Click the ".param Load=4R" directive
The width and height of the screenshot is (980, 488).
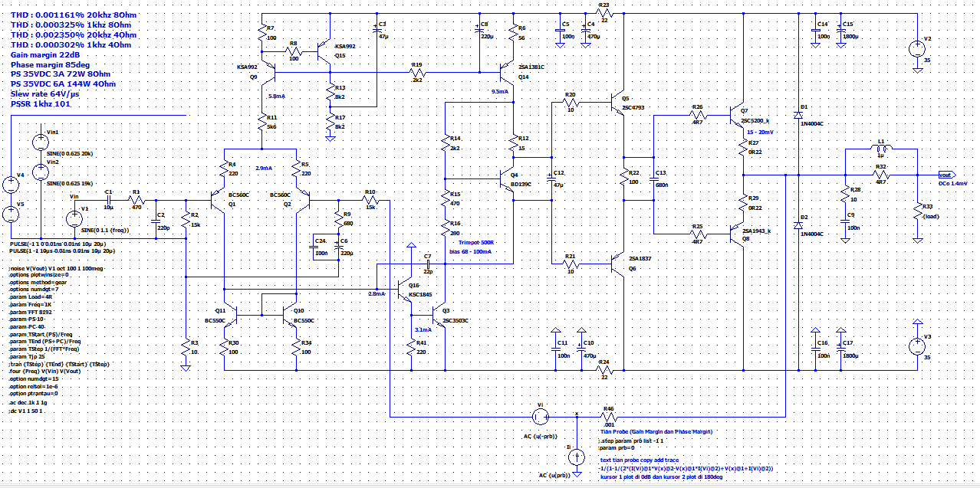click(29, 296)
